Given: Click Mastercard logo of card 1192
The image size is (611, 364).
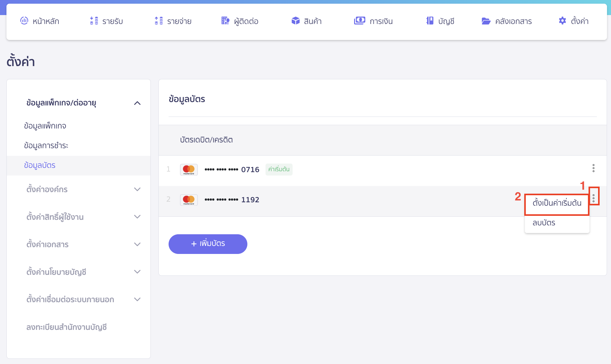Looking at the screenshot, I should point(189,200).
